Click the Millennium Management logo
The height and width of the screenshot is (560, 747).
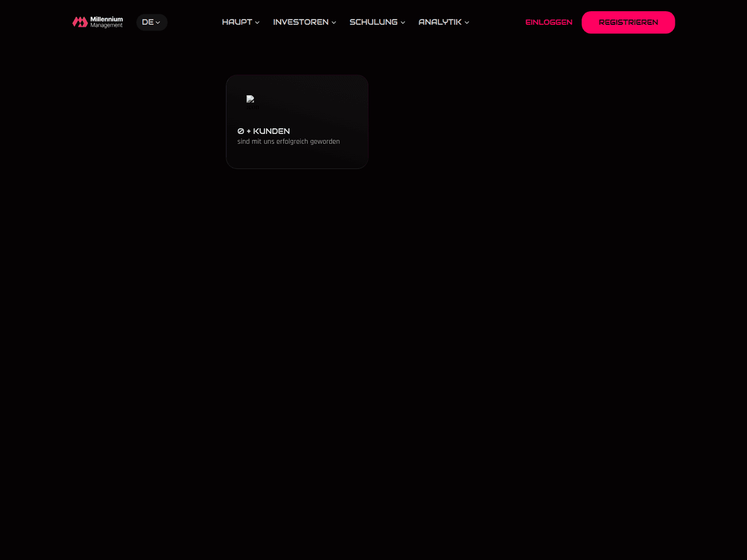(x=98, y=22)
